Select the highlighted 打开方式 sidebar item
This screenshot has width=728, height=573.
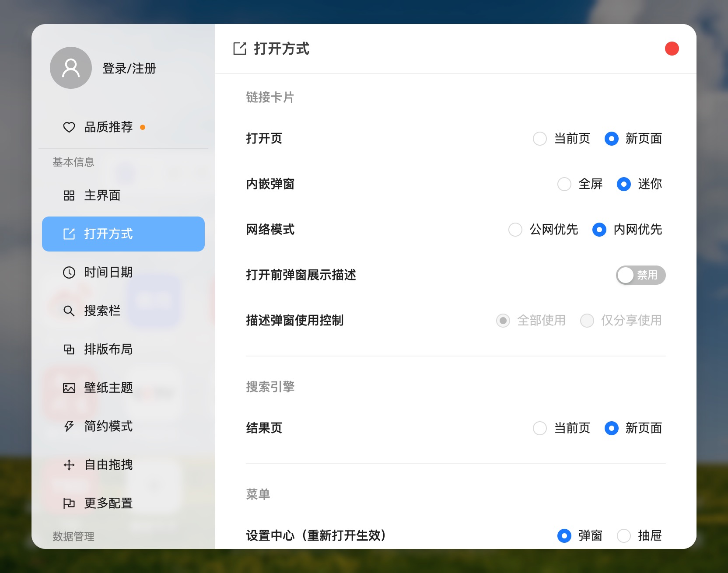(123, 234)
